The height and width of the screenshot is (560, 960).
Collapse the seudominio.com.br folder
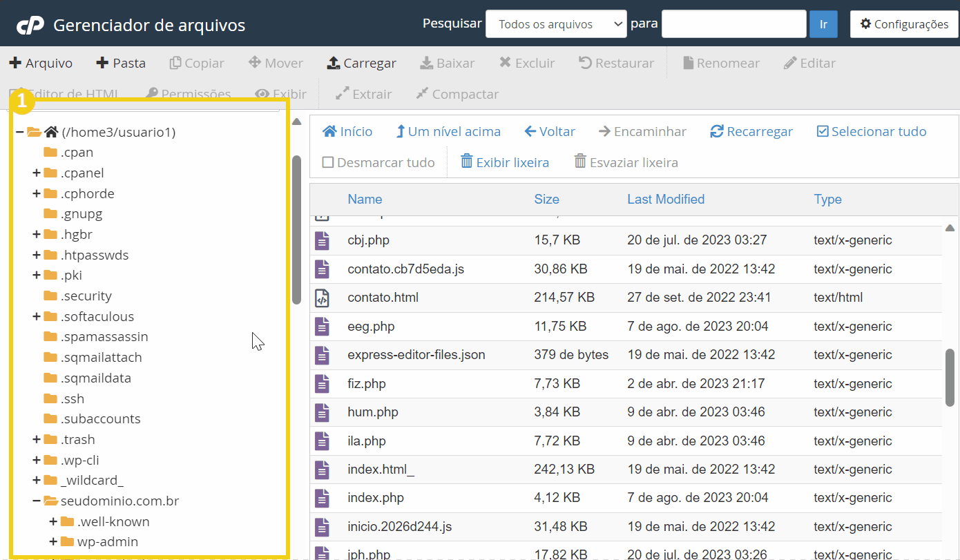[36, 501]
